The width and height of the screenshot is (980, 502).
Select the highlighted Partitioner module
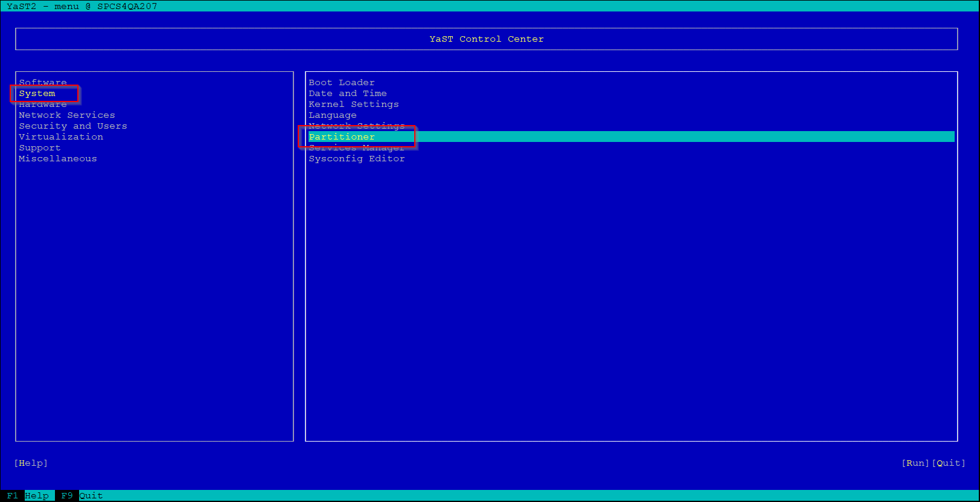[x=632, y=137]
